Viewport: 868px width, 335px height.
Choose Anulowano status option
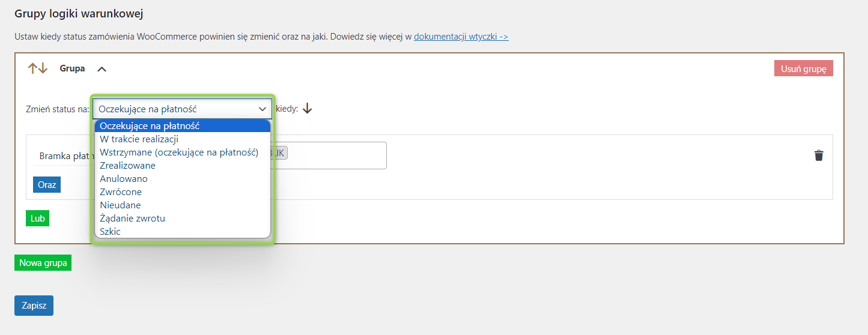point(183,179)
